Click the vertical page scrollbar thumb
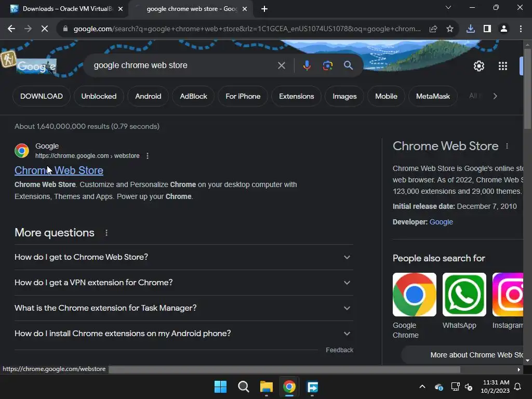 click(527, 89)
